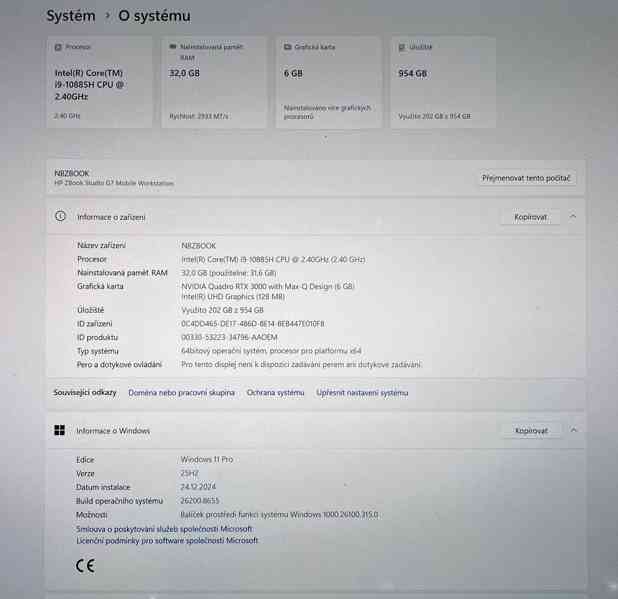Image resolution: width=618 pixels, height=599 pixels.
Task: Select the Název zařízení value NBZBOOK
Action: click(x=199, y=246)
